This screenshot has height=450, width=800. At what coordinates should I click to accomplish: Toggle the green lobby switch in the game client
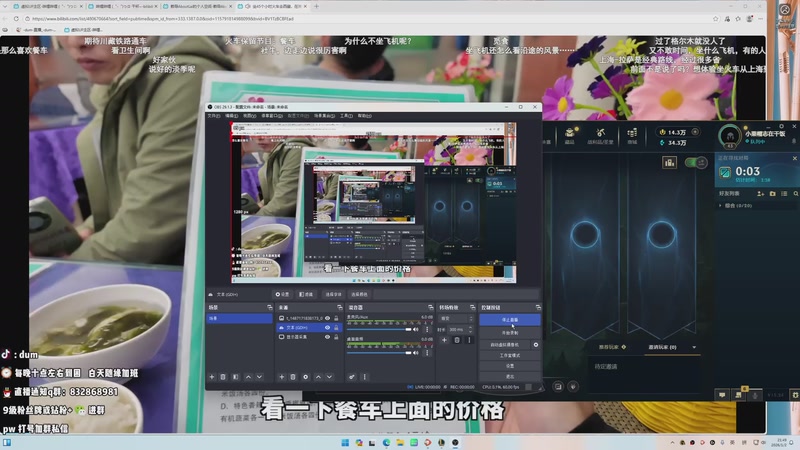click(x=696, y=163)
